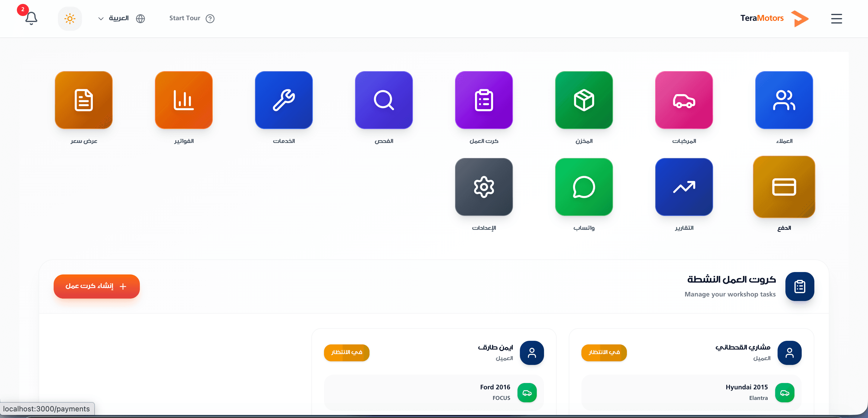Click في الانتظار badge on مشاري القحطاني card
This screenshot has height=418, width=868.
tap(604, 353)
